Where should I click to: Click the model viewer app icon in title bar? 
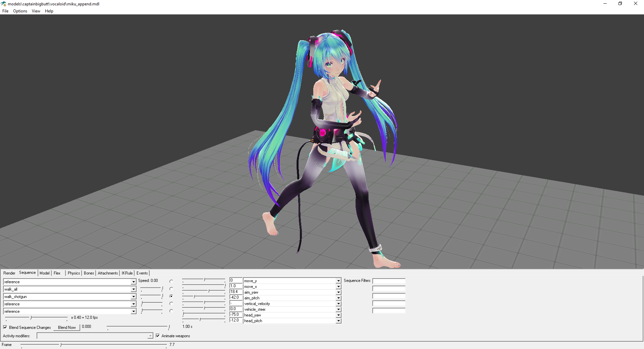(4, 4)
